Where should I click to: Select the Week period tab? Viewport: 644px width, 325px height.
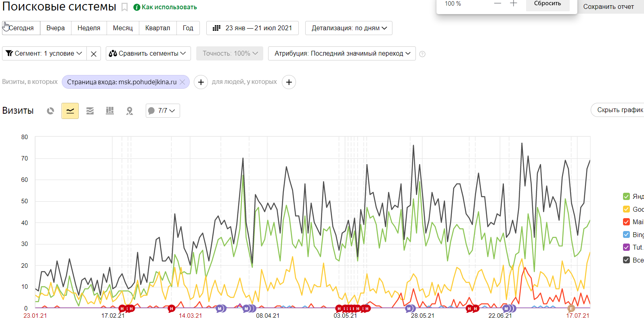pyautogui.click(x=89, y=28)
